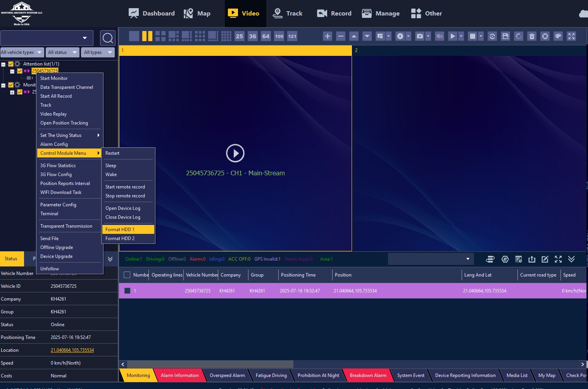Toggle the Attention list checkbox
Viewport: 588px width, 389px height.
pyautogui.click(x=11, y=64)
